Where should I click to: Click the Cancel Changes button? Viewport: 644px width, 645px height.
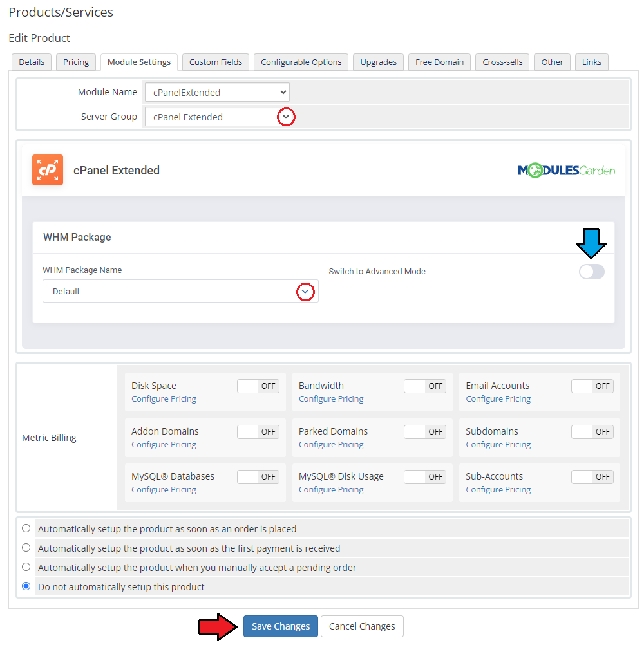(x=362, y=626)
